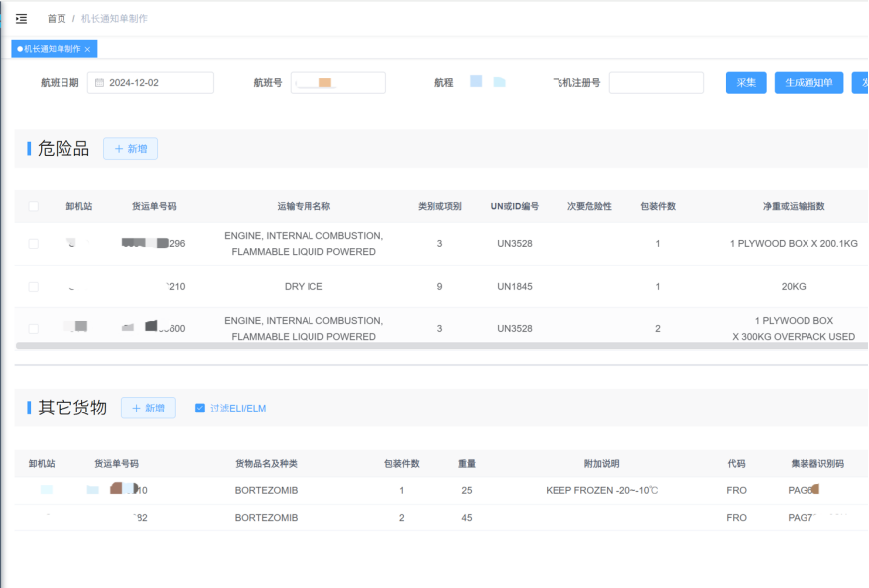This screenshot has width=869, height=588.
Task: Click the 飞机注册号 input field
Action: 656,83
